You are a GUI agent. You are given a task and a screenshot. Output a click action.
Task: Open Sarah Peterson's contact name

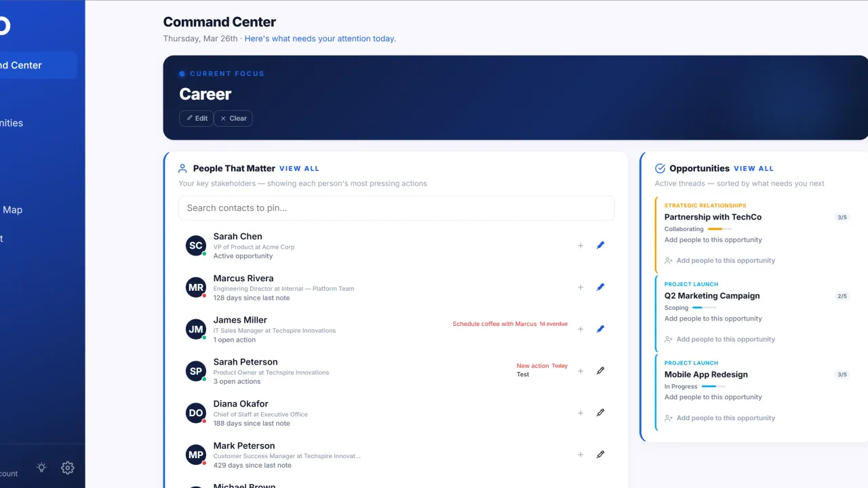(245, 363)
